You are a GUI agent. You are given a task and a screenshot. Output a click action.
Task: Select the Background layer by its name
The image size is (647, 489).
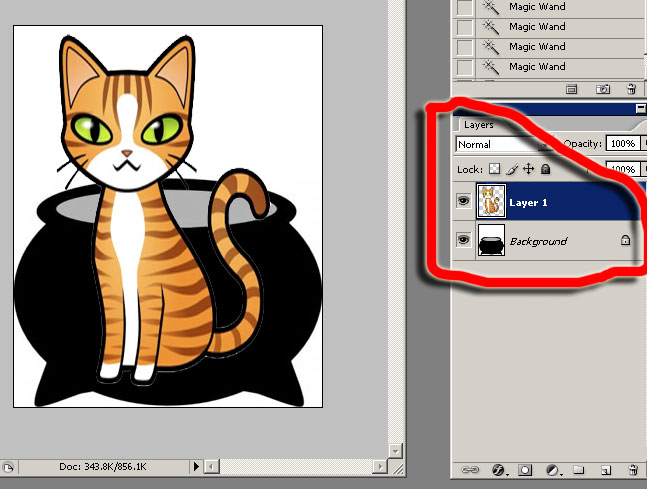pyautogui.click(x=538, y=241)
